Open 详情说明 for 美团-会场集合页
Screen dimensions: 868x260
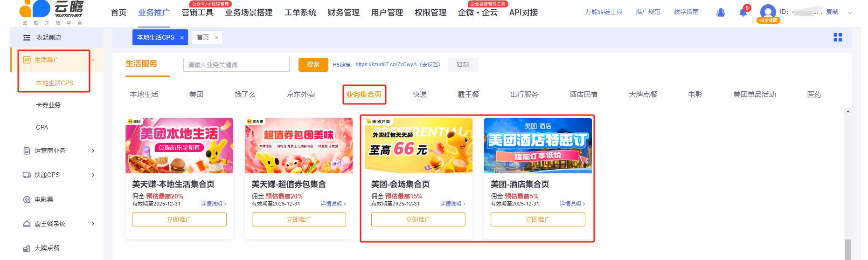pyautogui.click(x=452, y=204)
